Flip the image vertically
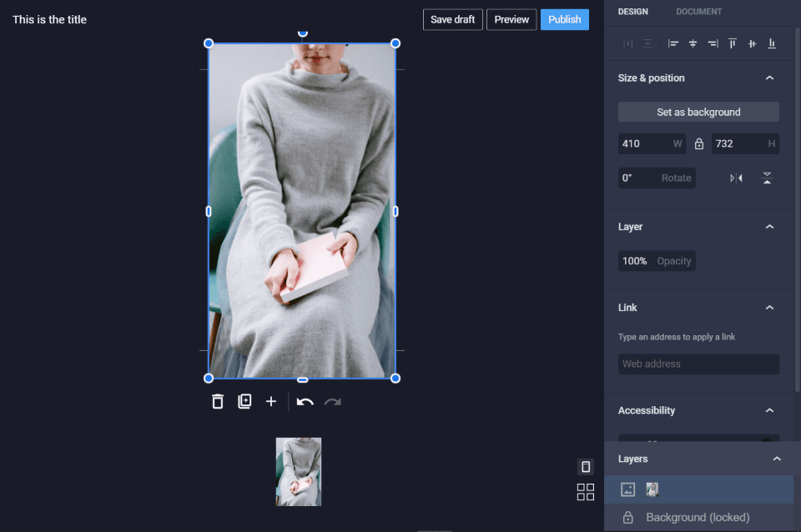Screen dimensions: 801x532 point(767,178)
